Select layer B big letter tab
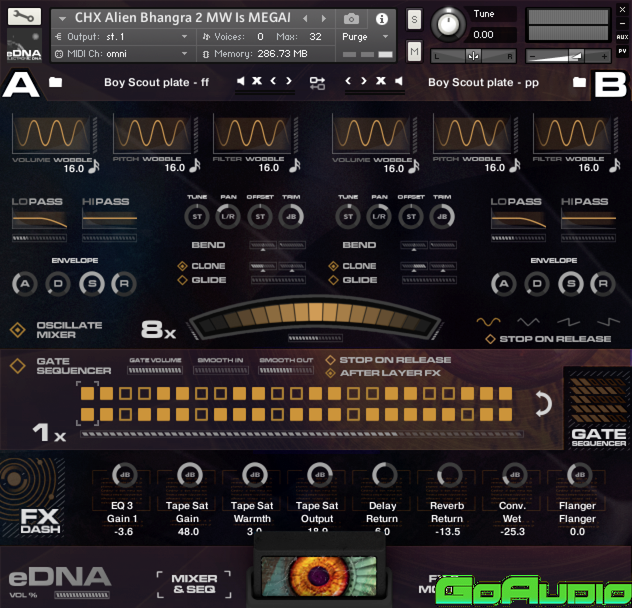Viewport: 632px width, 608px height. (x=611, y=84)
